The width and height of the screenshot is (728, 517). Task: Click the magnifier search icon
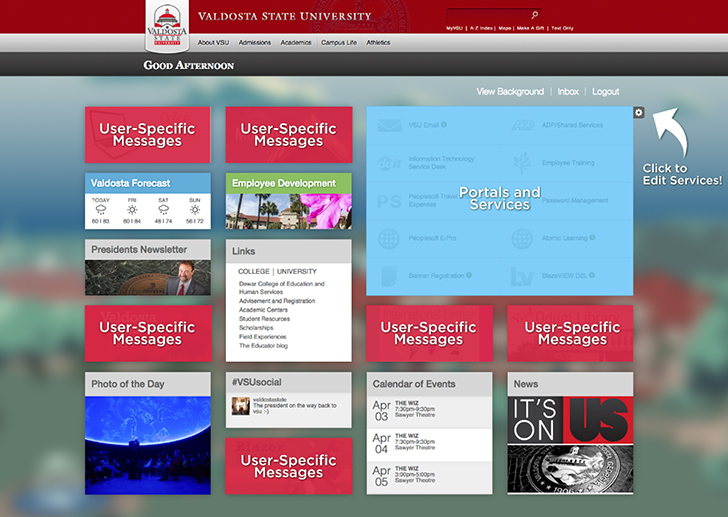pos(534,15)
